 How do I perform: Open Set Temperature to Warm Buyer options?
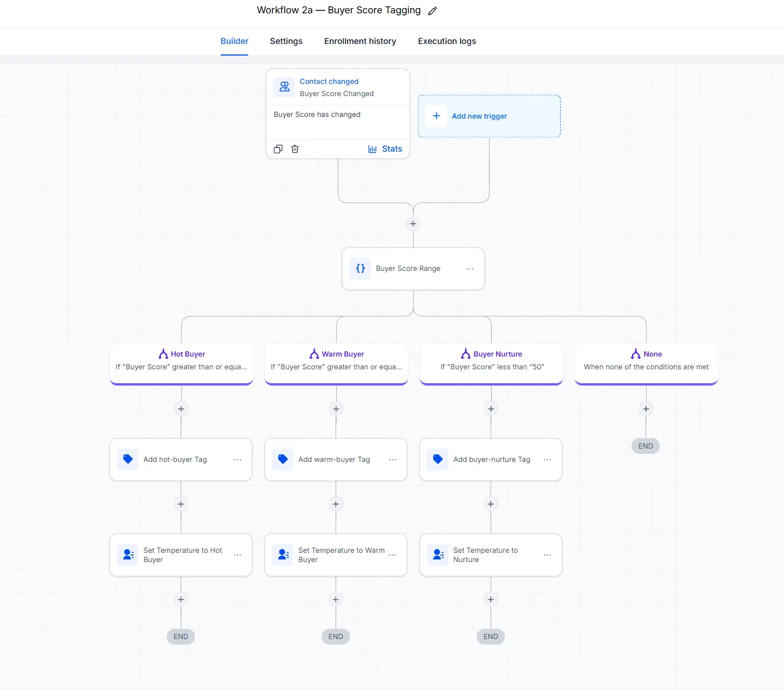click(x=392, y=555)
